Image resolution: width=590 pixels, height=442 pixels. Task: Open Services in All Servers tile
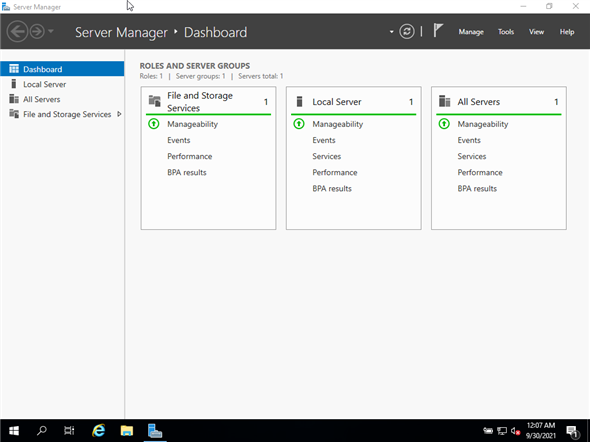[x=472, y=156]
